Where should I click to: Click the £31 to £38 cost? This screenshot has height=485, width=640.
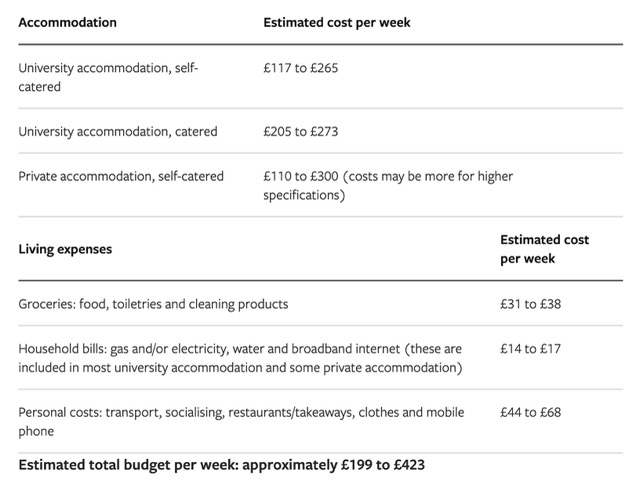[530, 304]
